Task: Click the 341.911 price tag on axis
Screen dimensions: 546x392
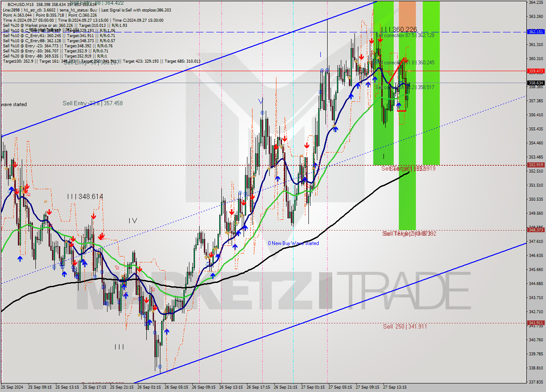Action: click(536, 323)
